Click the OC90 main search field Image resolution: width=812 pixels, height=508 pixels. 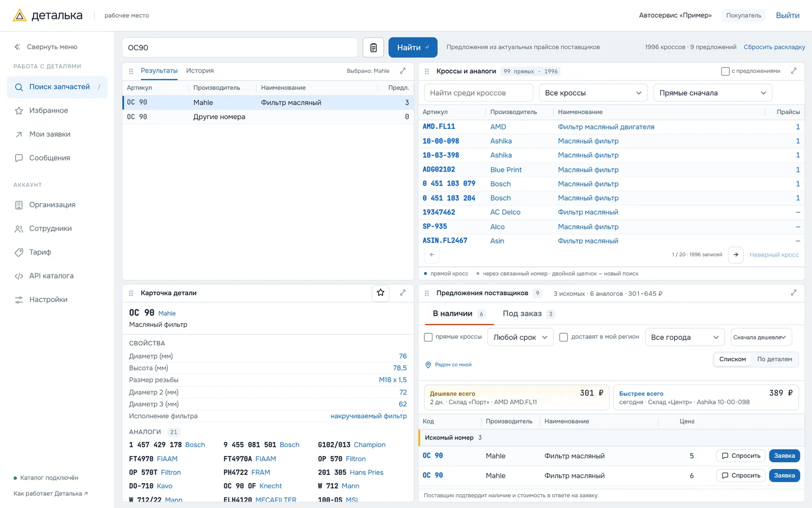(240, 48)
